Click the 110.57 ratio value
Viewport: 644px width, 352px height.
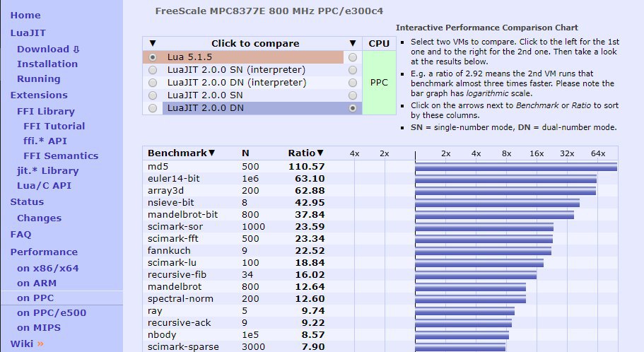pyautogui.click(x=306, y=166)
